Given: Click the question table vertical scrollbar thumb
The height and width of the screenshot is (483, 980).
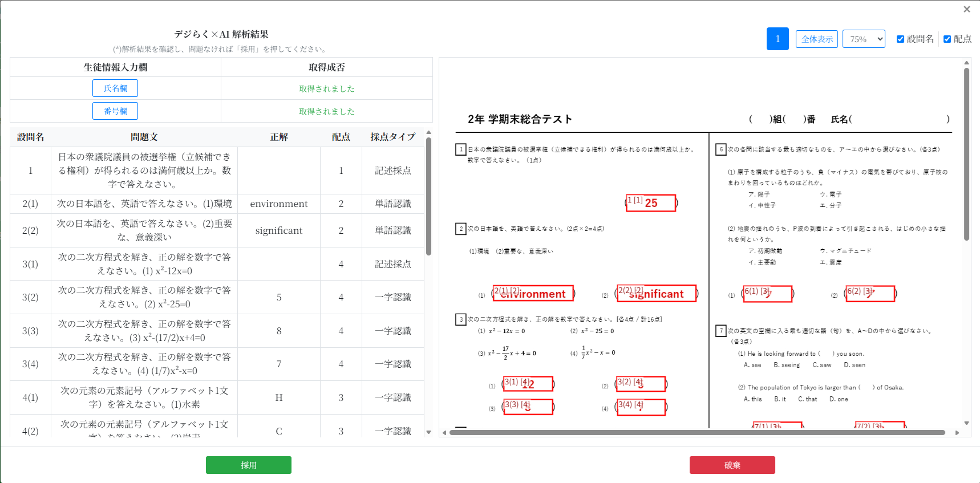Looking at the screenshot, I should (428, 196).
